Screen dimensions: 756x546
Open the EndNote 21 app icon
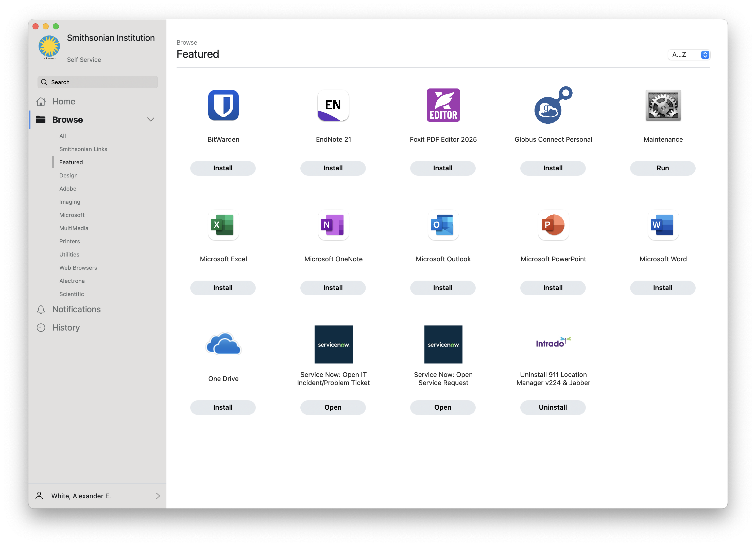coord(333,105)
